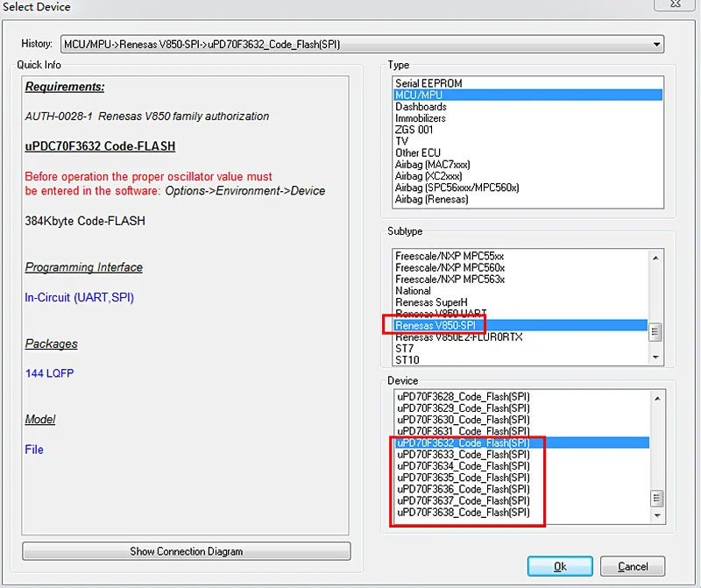Choose Dashboards in Type list
This screenshot has width=701, height=588.
pos(528,106)
